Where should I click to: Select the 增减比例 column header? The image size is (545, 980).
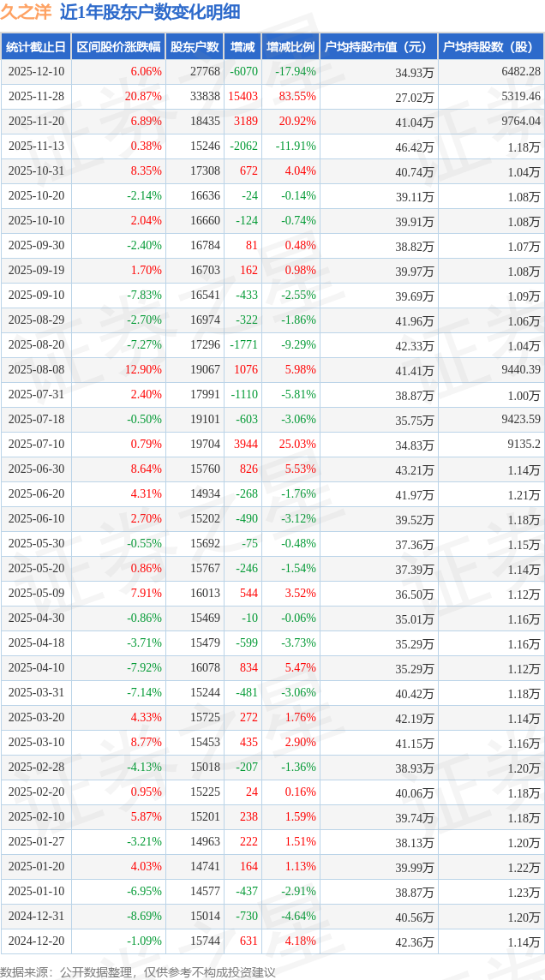(x=290, y=47)
